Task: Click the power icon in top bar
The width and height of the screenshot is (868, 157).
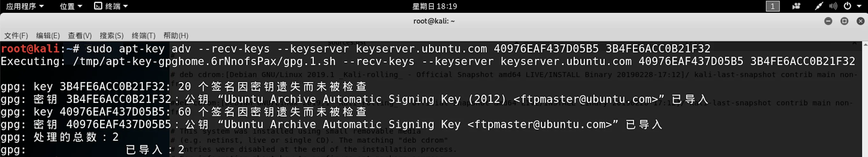Action: point(847,6)
